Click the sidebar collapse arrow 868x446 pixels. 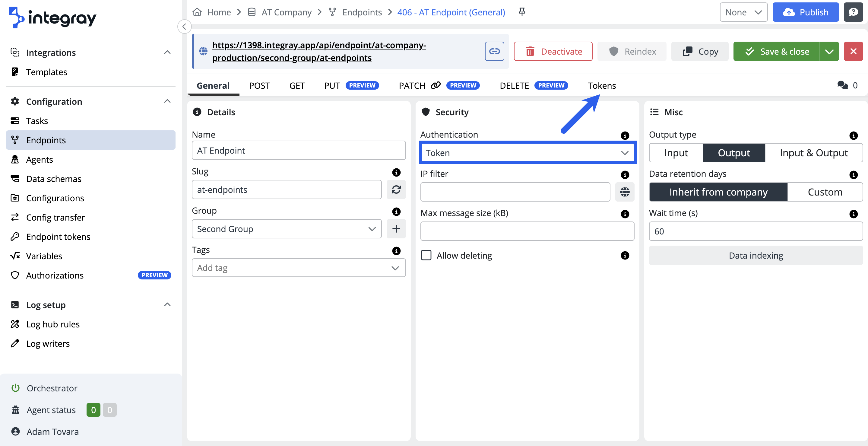pyautogui.click(x=184, y=27)
